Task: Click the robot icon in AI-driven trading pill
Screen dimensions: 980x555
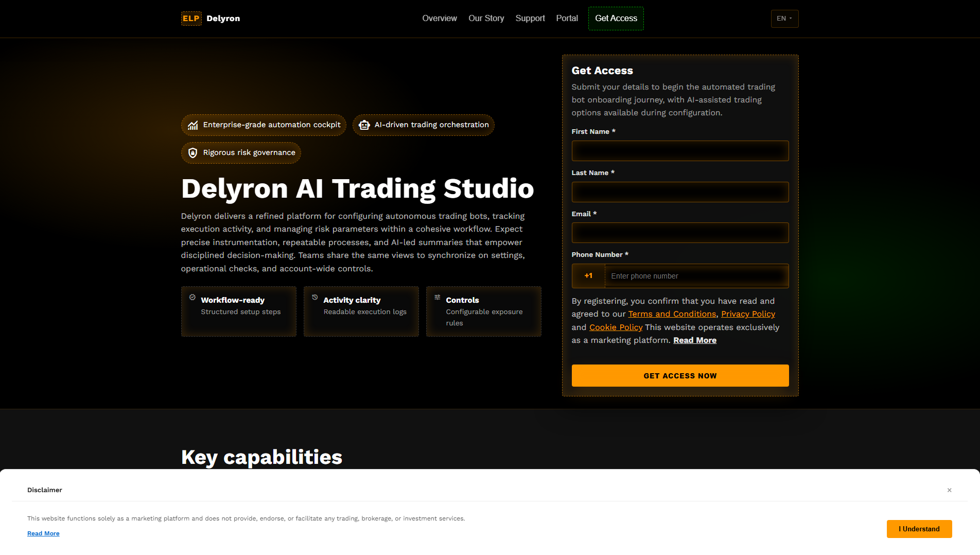Action: click(x=364, y=125)
